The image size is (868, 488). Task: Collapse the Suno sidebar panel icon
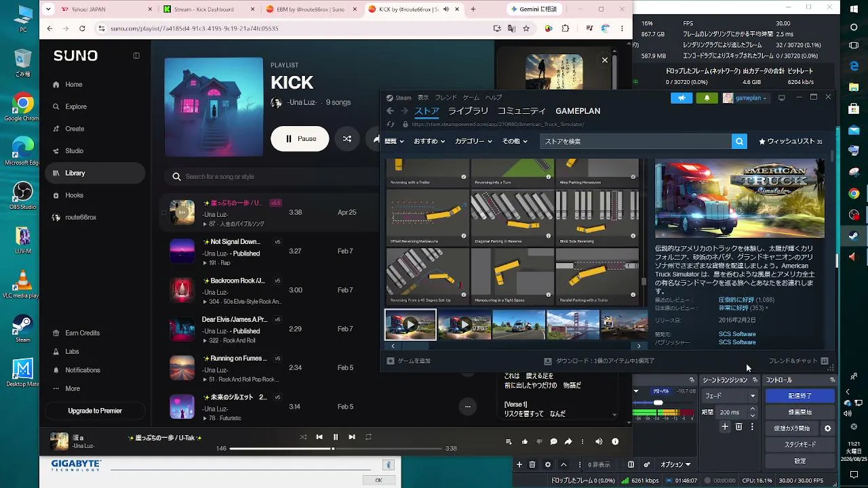point(136,56)
